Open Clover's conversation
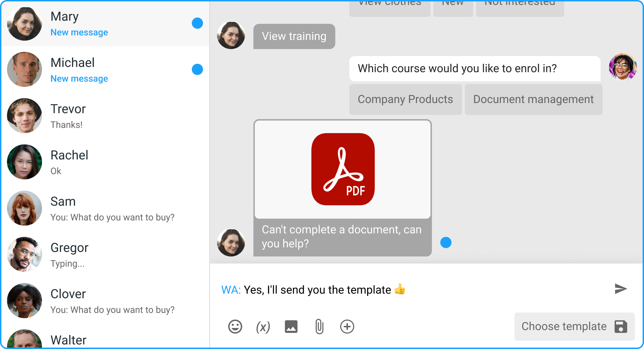The image size is (644, 349). click(105, 301)
